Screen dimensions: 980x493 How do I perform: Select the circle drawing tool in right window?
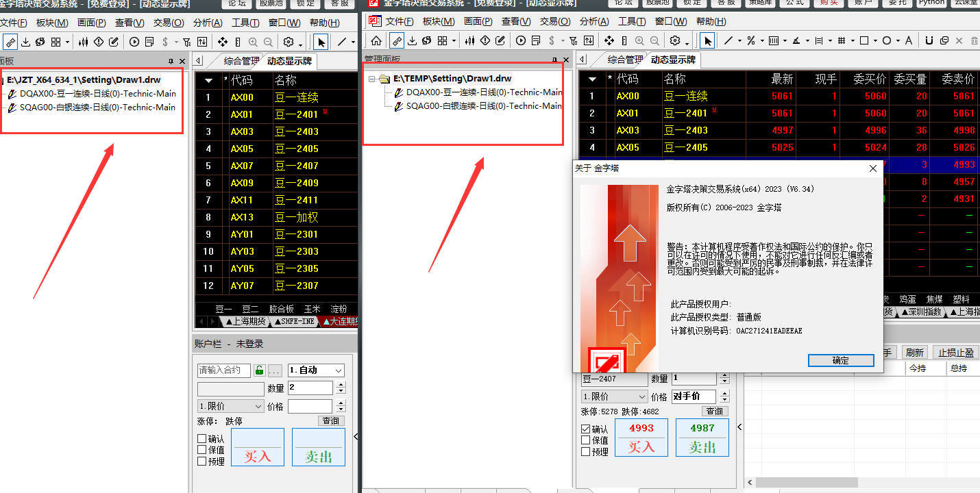tap(887, 41)
